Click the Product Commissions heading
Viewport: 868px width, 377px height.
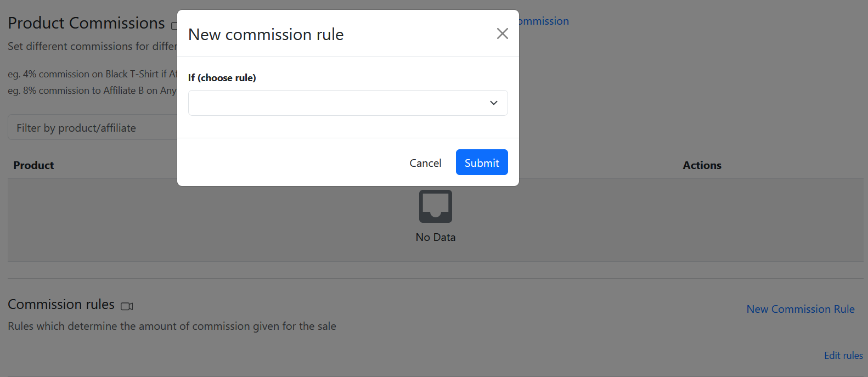86,23
